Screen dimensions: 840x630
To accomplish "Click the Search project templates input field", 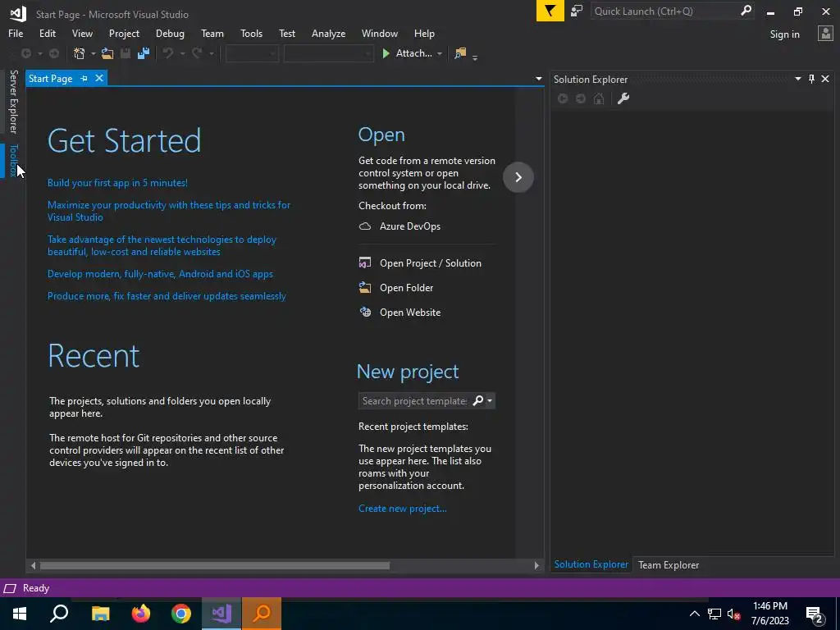I will tap(413, 400).
